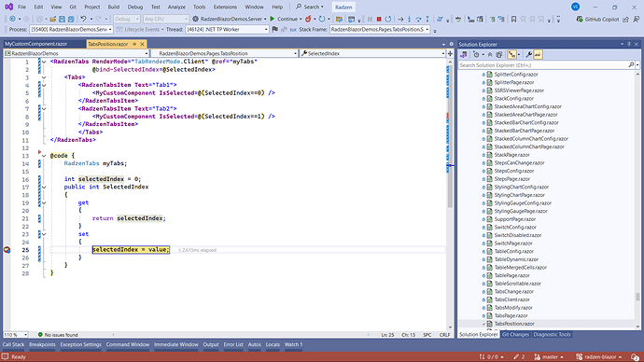Click the Continue debugging button

coord(284,19)
